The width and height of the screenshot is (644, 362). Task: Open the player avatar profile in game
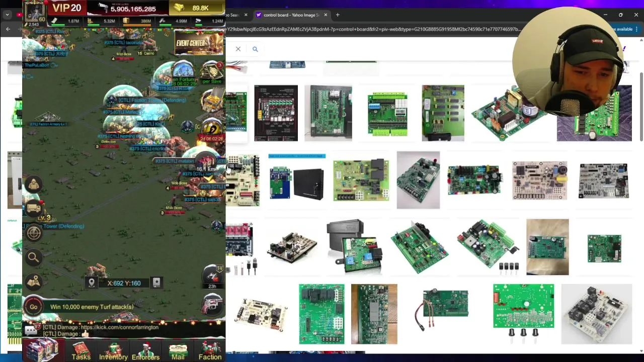click(x=34, y=11)
